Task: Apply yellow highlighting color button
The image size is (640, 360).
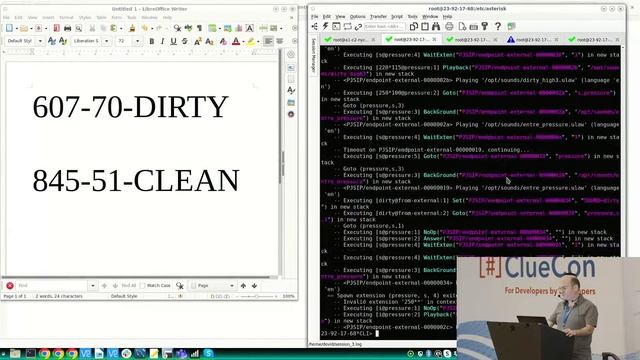Action: pos(251,41)
